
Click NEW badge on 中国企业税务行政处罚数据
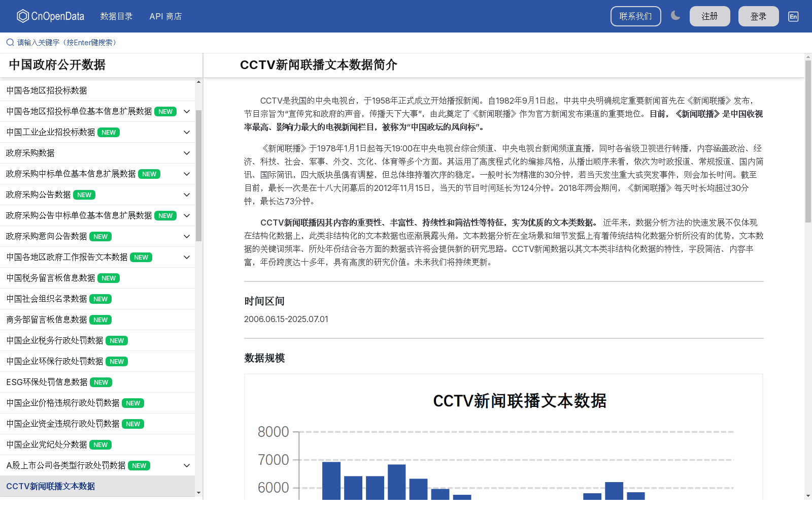coord(117,340)
